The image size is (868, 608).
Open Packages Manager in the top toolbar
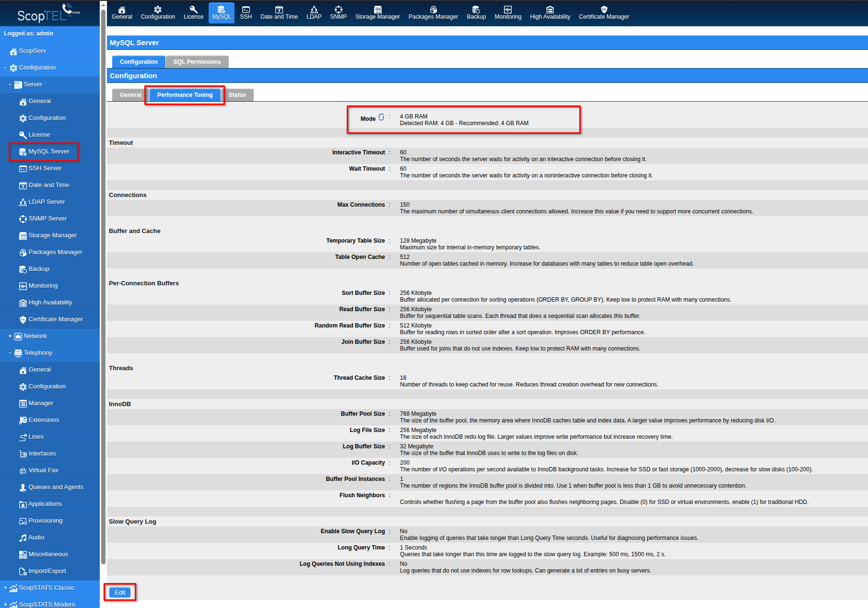433,13
